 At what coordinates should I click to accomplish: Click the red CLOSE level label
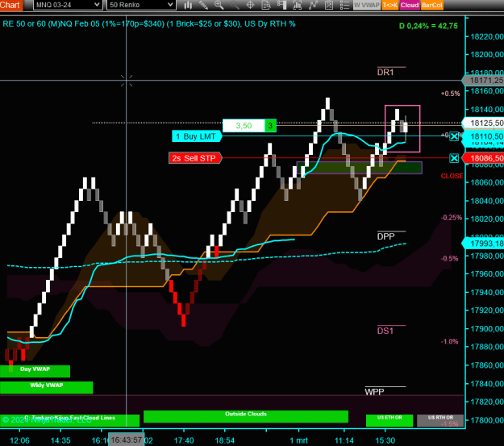[452, 176]
